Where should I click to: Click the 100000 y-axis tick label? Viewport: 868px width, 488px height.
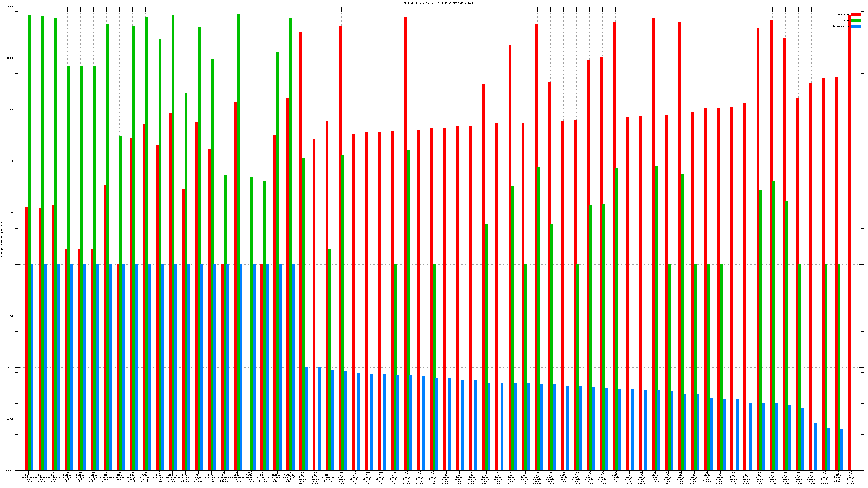[10, 7]
